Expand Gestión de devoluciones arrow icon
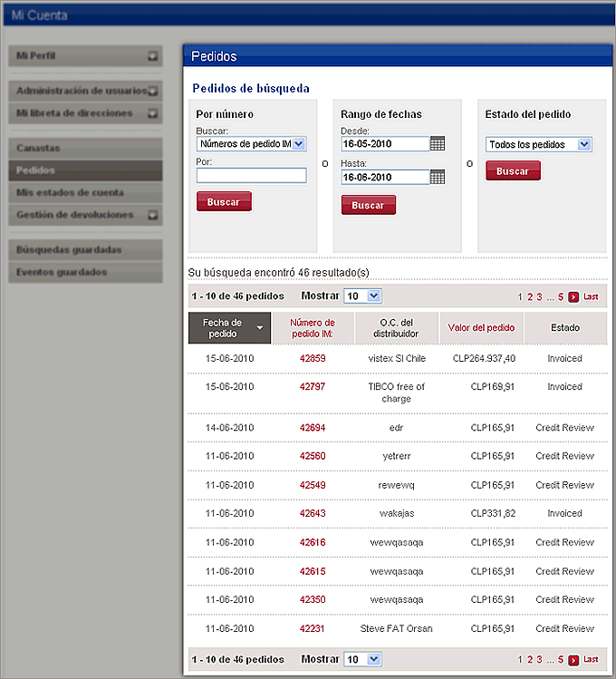Viewport: 616px width, 679px height. point(153,216)
